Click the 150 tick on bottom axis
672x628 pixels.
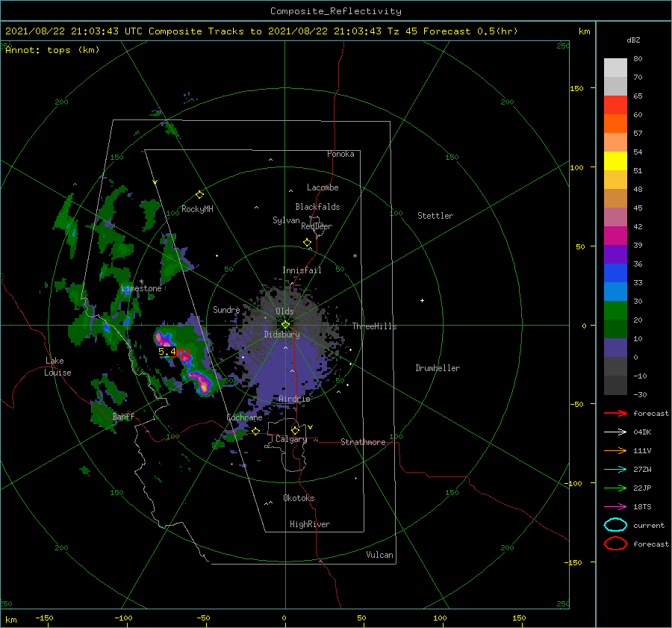(x=519, y=618)
